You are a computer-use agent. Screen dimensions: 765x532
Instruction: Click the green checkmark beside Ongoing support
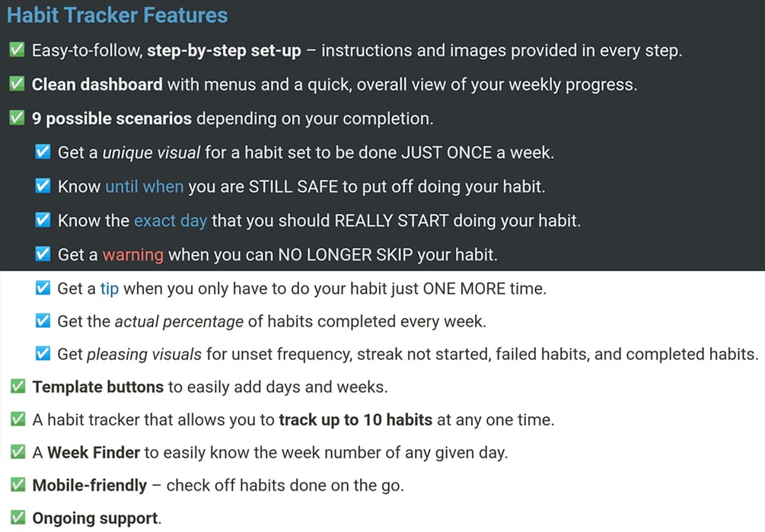pyautogui.click(x=17, y=518)
